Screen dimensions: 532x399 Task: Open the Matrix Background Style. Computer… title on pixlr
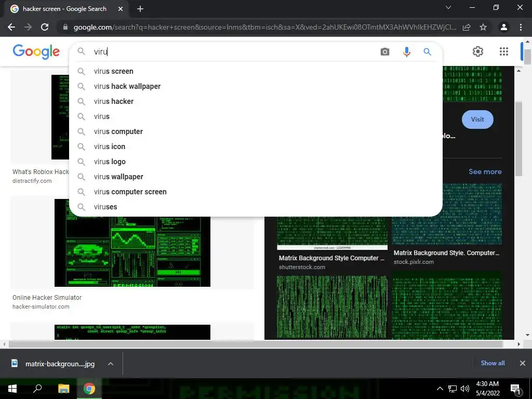click(x=446, y=253)
